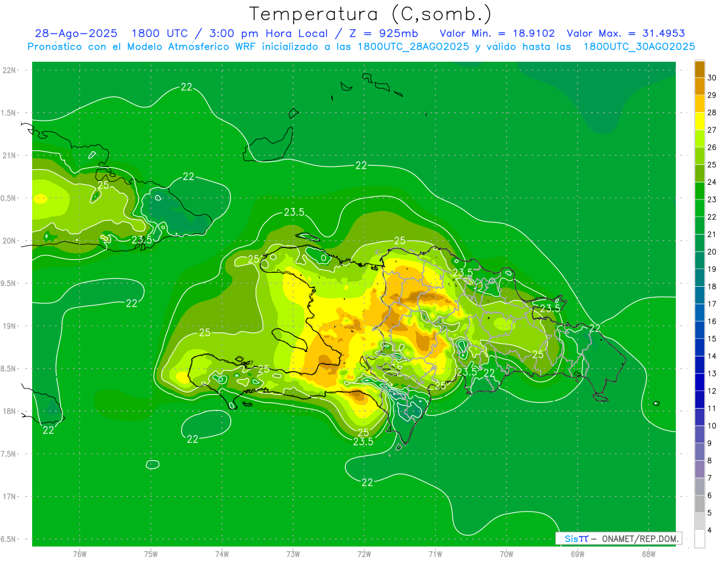
Task: Click the white legend swatch below 4
Action: point(699,539)
